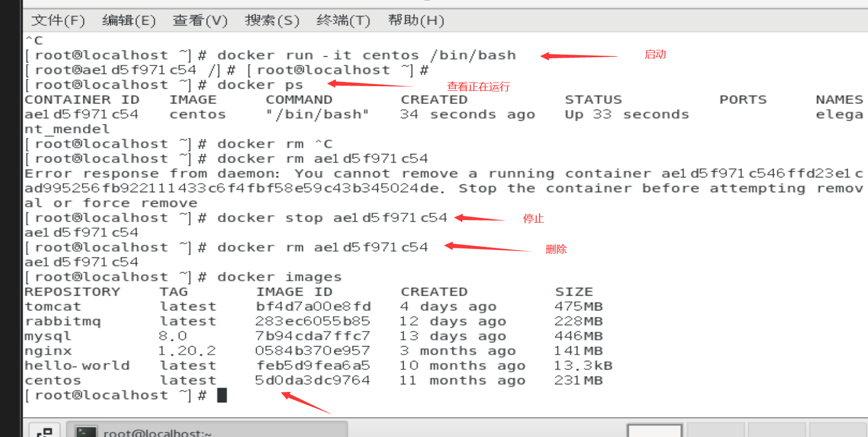Click the REPOSITORY column header

click(x=72, y=292)
